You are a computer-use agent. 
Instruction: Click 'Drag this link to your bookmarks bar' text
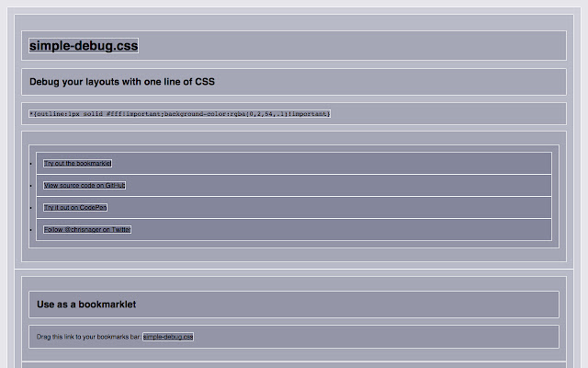pos(89,337)
